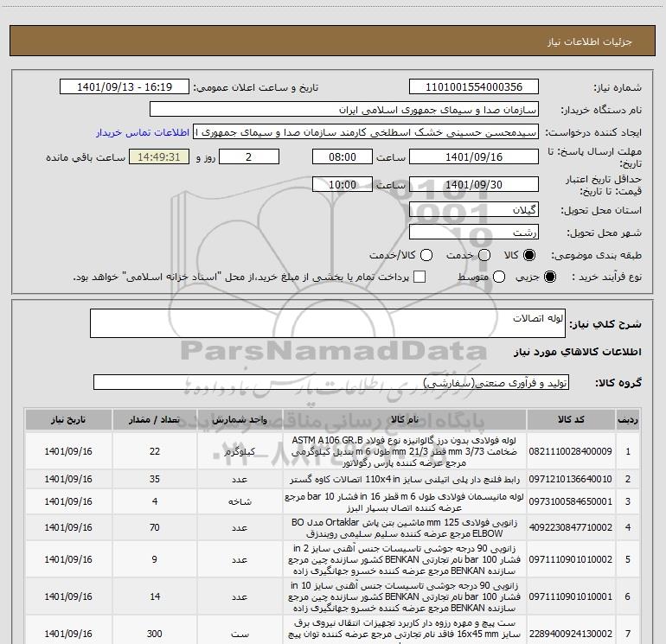Screen dimensions: 666x644
Task: Click quantity 22 in row 1
Action: [x=155, y=451]
